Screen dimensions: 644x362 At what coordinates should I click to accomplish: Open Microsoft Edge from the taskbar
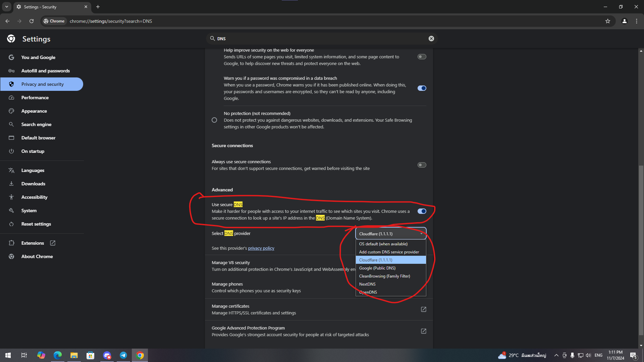[x=57, y=355]
